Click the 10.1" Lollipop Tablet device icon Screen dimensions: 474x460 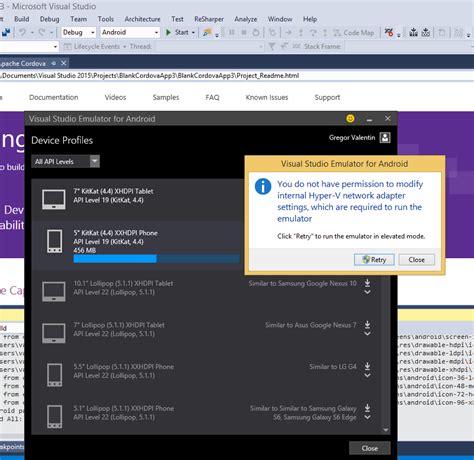[x=54, y=291]
